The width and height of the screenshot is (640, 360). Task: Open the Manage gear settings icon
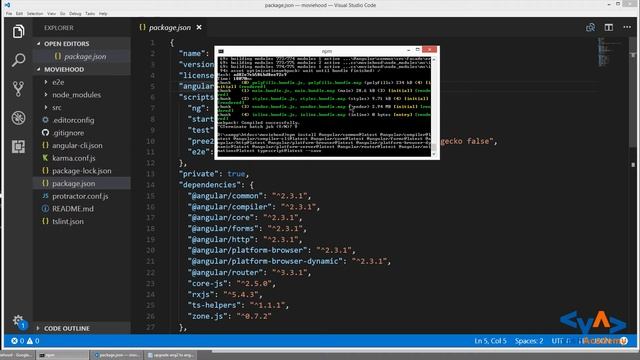(18, 320)
